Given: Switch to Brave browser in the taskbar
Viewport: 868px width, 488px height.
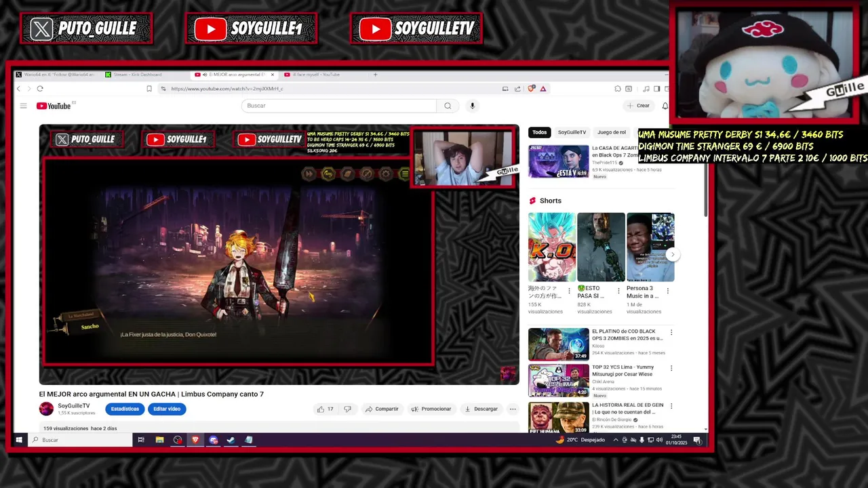Looking at the screenshot, I should click(x=195, y=440).
